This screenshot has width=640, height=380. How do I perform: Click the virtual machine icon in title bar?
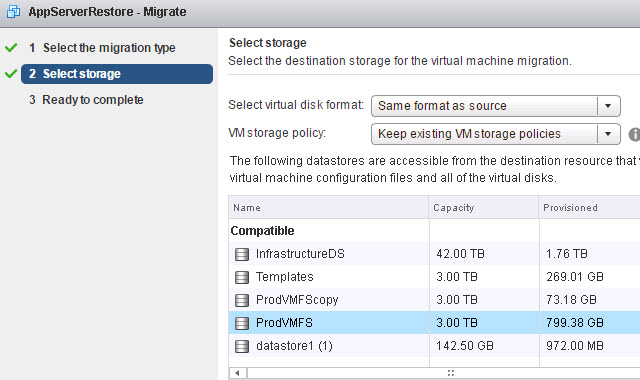(x=13, y=11)
